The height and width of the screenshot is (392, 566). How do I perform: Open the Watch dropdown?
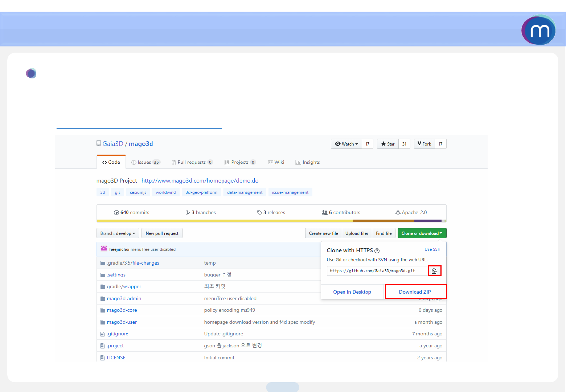click(x=346, y=144)
